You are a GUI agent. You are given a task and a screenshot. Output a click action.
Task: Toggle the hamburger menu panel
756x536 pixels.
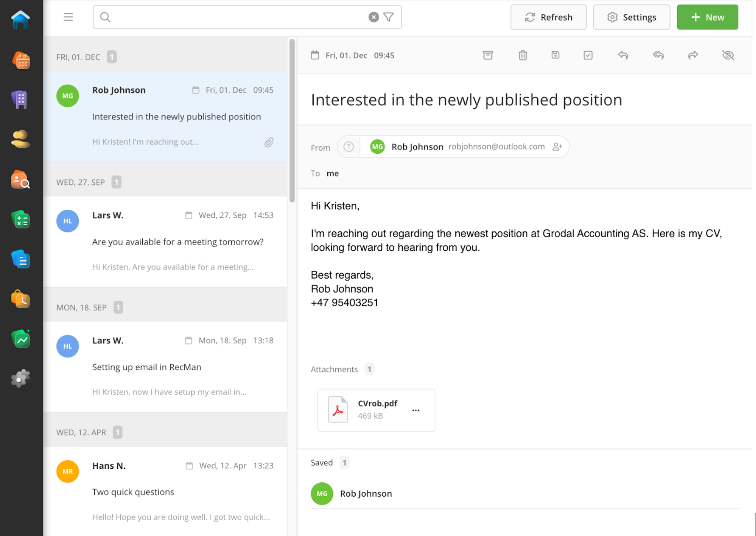point(68,17)
